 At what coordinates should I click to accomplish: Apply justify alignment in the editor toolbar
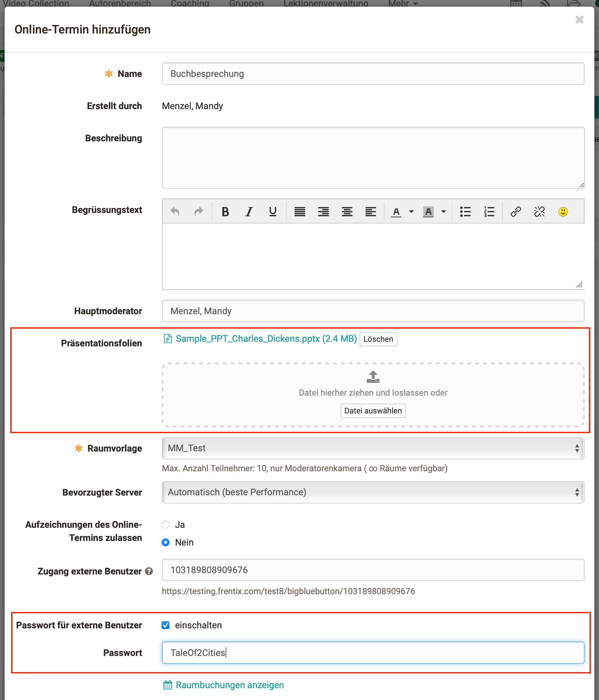pyautogui.click(x=299, y=212)
